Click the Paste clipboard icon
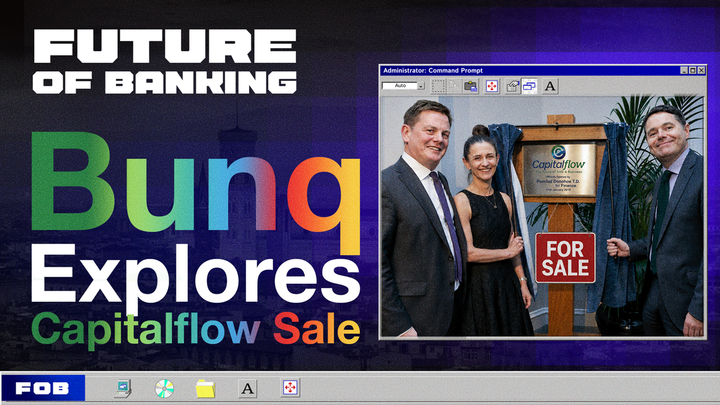 click(471, 86)
